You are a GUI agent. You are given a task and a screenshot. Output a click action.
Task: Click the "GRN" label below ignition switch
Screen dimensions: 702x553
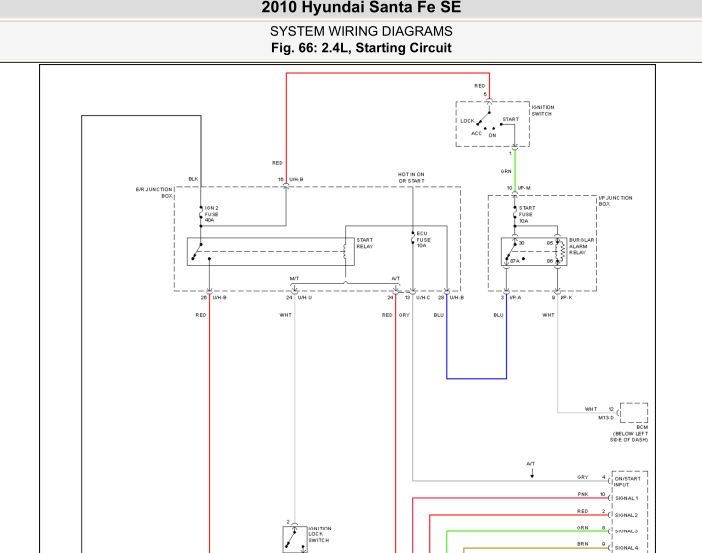(506, 171)
